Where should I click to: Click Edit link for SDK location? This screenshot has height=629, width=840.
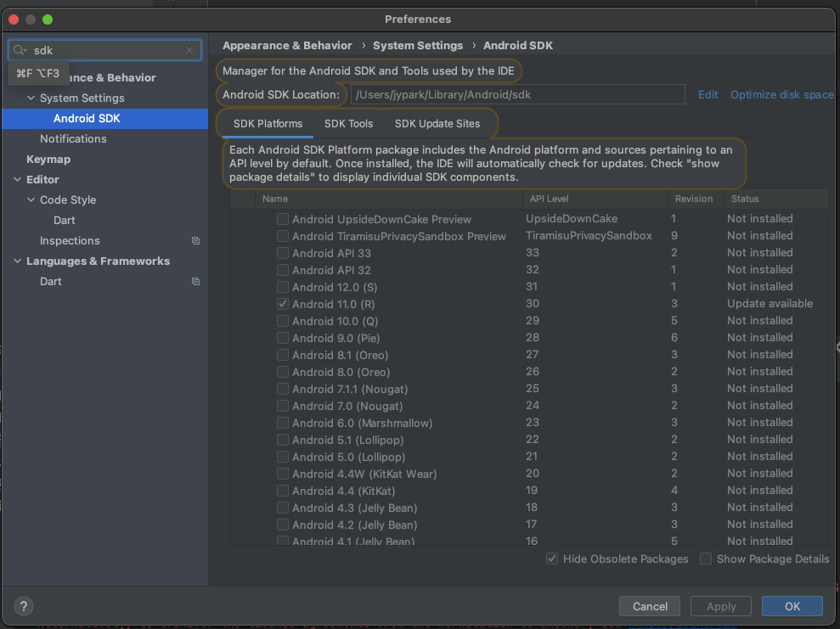click(x=708, y=95)
